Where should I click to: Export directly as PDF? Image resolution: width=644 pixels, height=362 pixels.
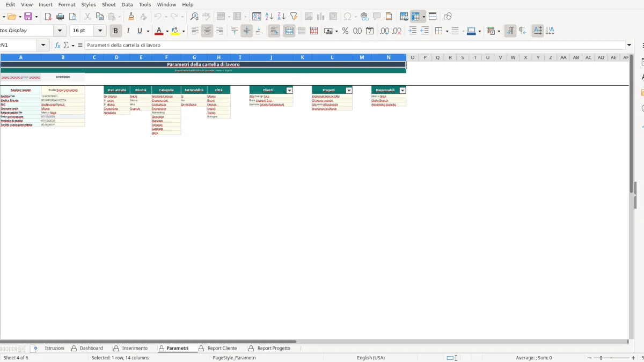[48, 17]
